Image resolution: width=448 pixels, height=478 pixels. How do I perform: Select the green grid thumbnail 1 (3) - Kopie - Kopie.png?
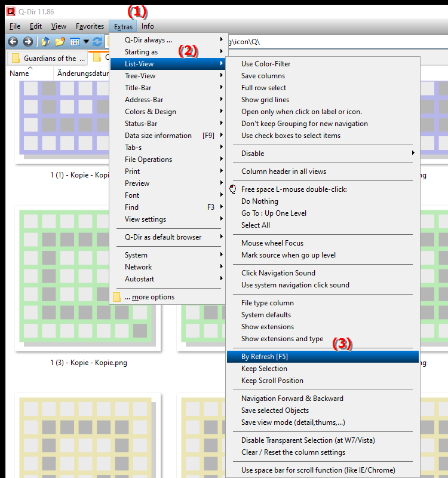pos(88,278)
